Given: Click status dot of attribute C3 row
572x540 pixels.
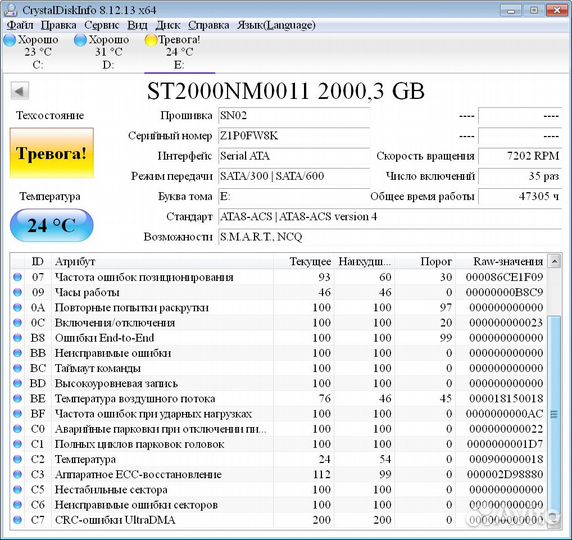Looking at the screenshot, I should tap(18, 474).
